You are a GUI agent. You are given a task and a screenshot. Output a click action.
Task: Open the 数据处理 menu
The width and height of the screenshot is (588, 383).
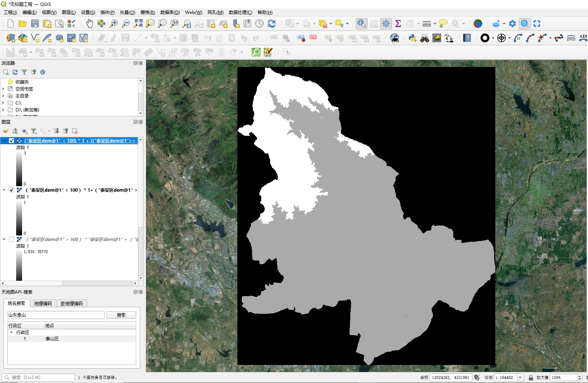[x=241, y=12]
